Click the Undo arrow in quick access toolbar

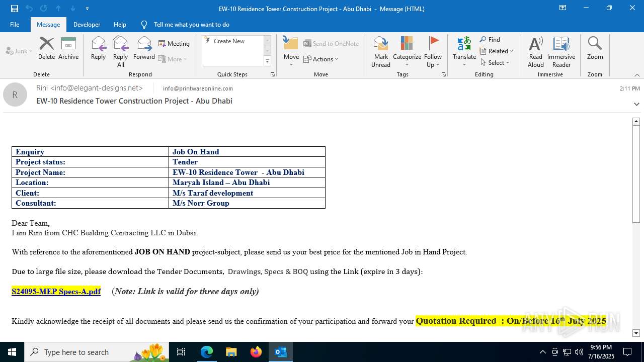pos(29,9)
